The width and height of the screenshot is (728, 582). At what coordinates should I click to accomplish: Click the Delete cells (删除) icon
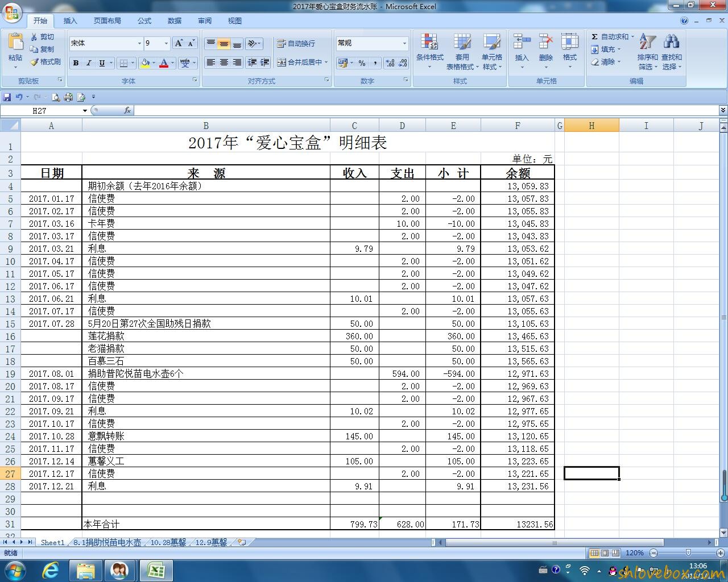coord(546,42)
